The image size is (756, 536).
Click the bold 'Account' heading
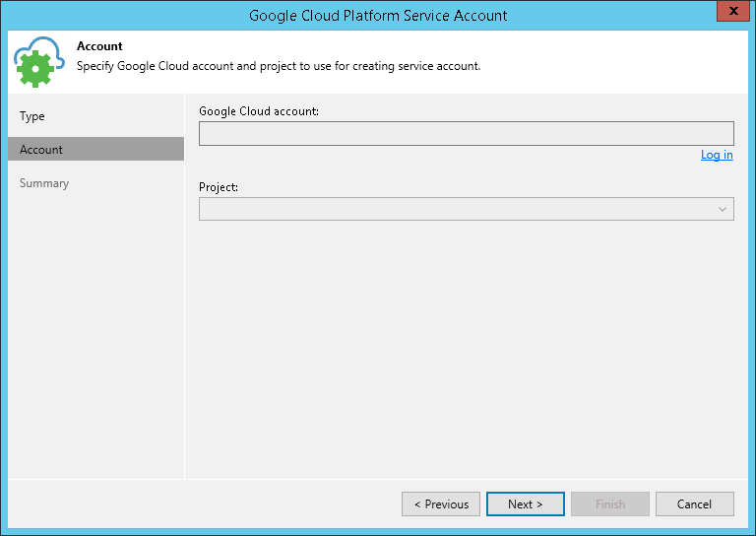99,46
